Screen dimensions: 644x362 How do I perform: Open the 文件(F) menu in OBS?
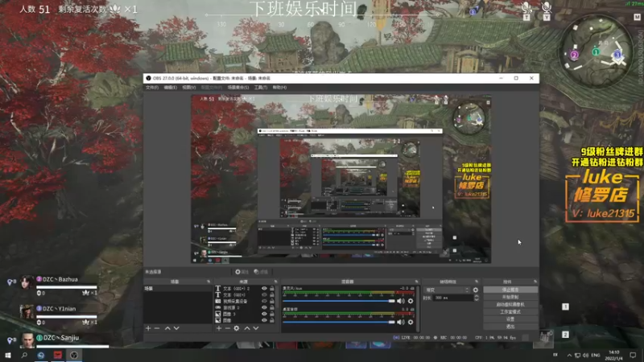(x=151, y=88)
